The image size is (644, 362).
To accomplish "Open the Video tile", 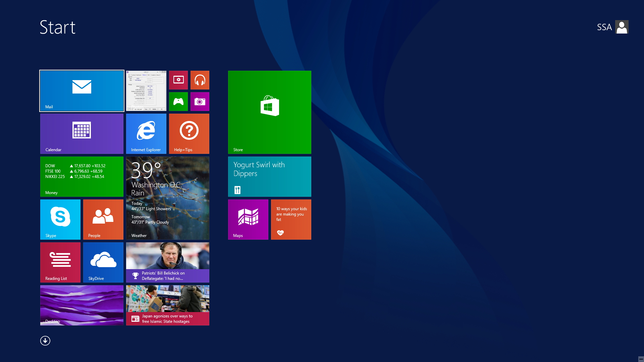I will tap(178, 80).
